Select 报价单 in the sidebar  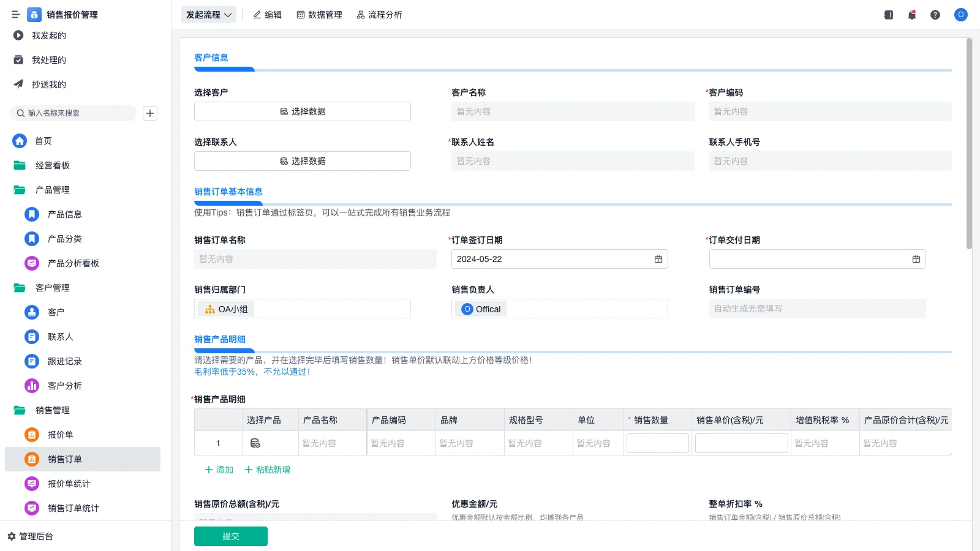61,435
